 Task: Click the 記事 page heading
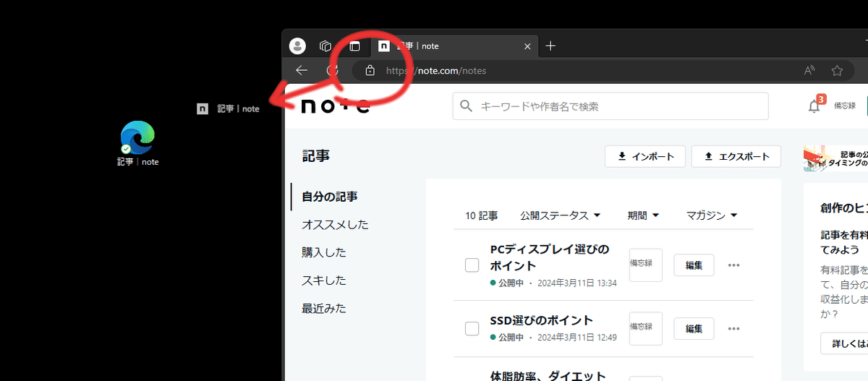tap(316, 156)
